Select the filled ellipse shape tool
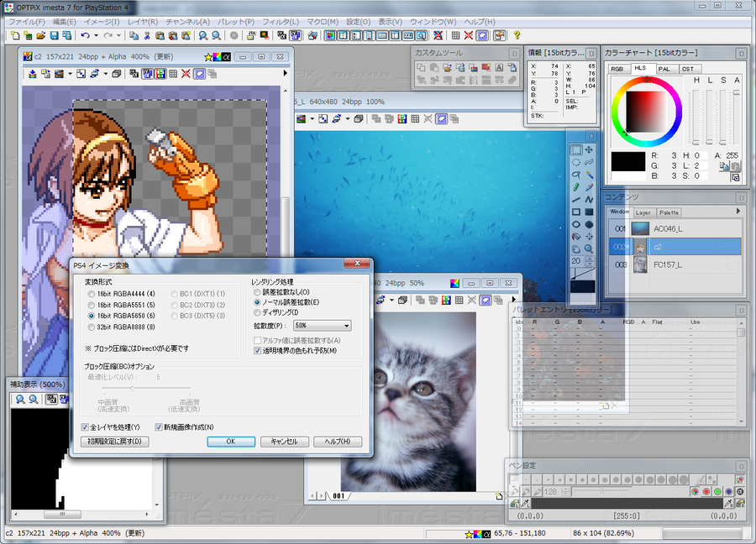 point(589,224)
